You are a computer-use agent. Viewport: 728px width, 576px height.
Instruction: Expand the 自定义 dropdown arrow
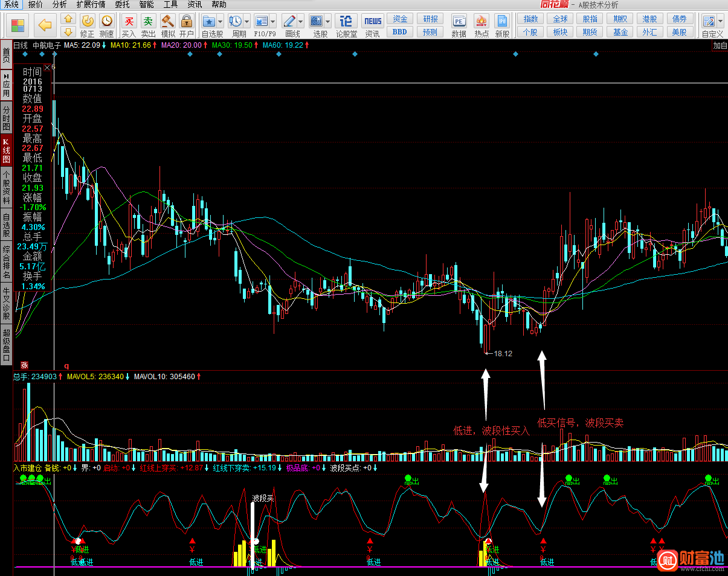click(720, 21)
